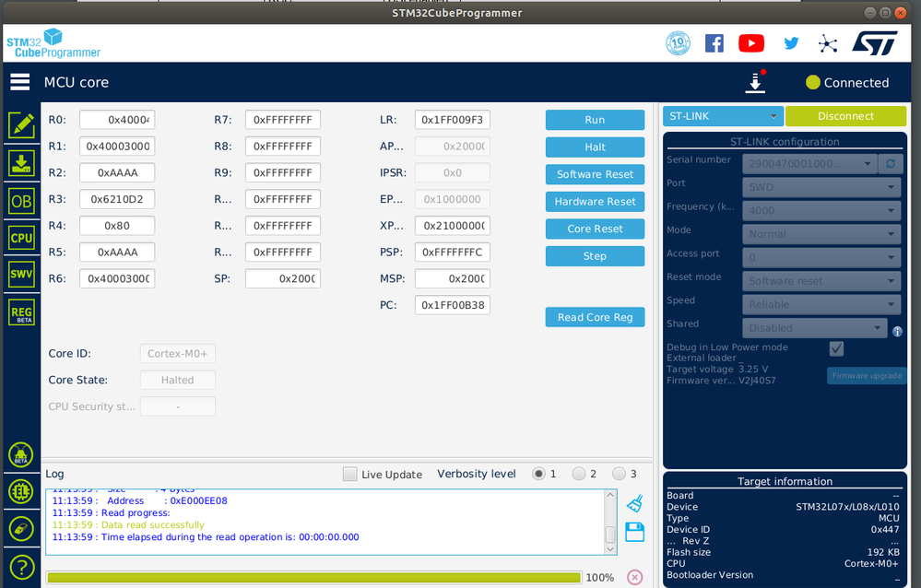The height and width of the screenshot is (588, 921).
Task: Click the R4 register field
Action: (x=117, y=226)
